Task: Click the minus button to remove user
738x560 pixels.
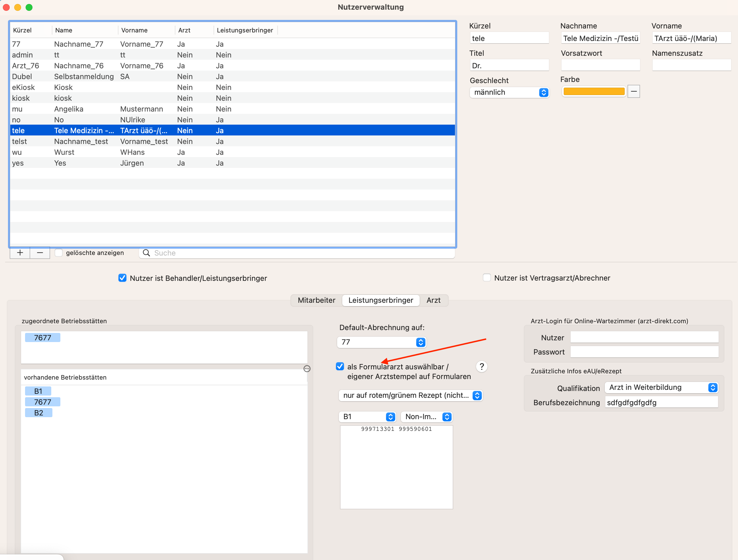Action: click(40, 253)
